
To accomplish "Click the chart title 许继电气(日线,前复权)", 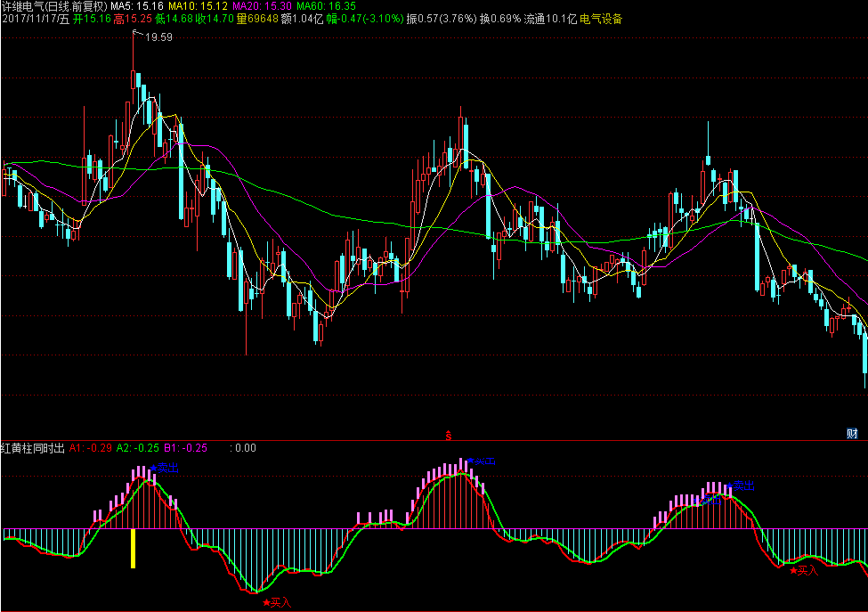I will (54, 6).
